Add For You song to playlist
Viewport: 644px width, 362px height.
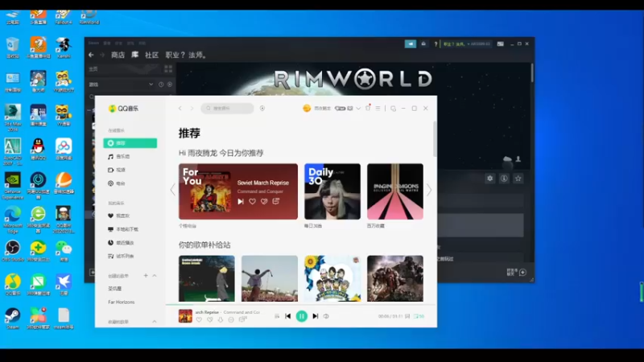tap(276, 201)
